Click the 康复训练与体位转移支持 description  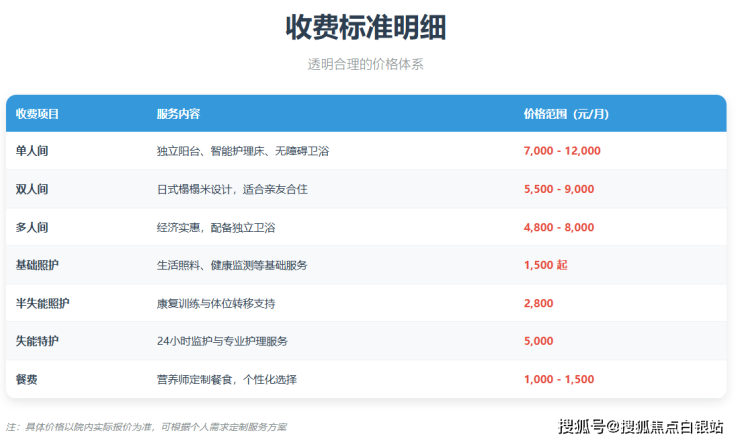(x=215, y=303)
